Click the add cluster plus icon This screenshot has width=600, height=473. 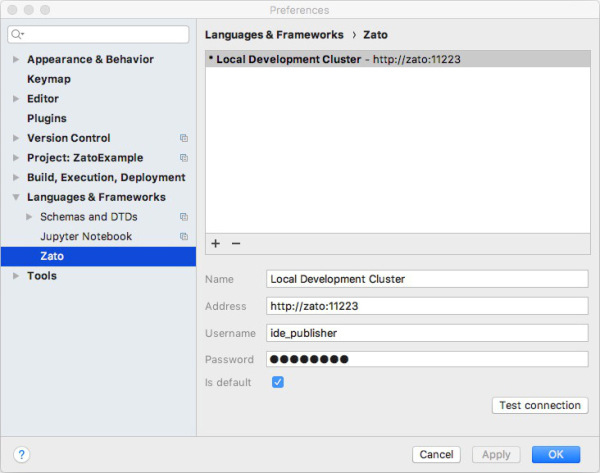click(215, 243)
